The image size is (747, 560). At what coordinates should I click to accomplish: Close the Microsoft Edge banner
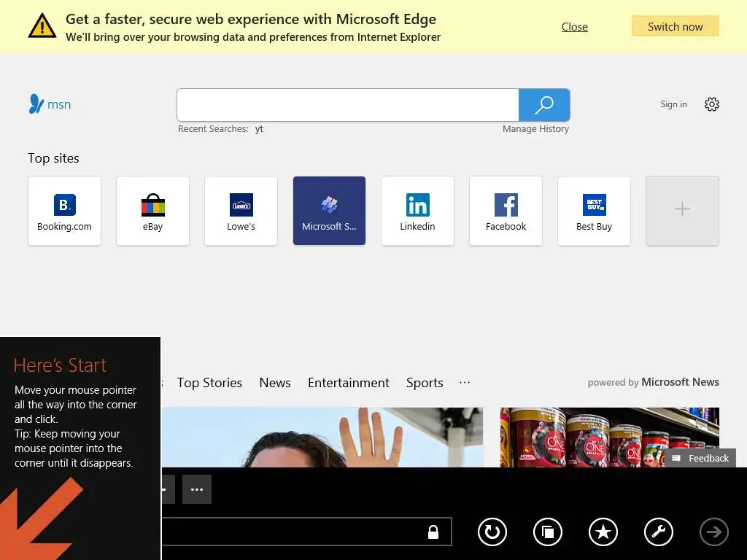coord(575,27)
